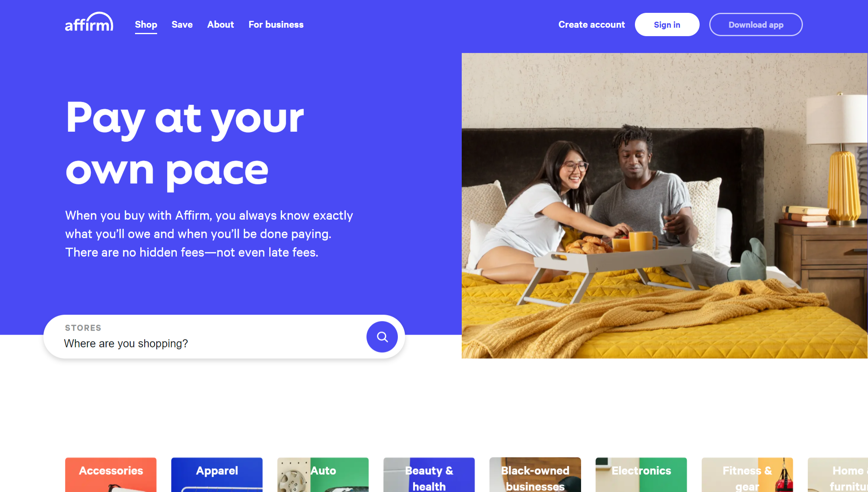Image resolution: width=868 pixels, height=492 pixels.
Task: Click the magnifying glass search button
Action: [x=382, y=337]
